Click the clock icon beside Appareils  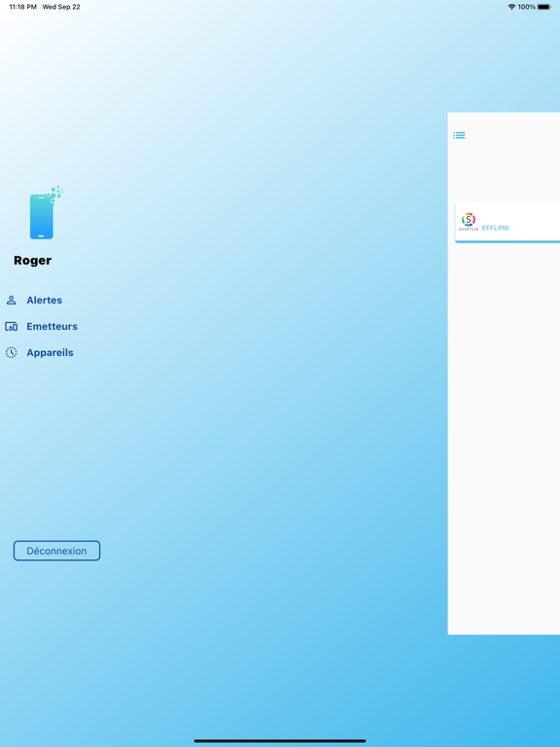point(11,352)
